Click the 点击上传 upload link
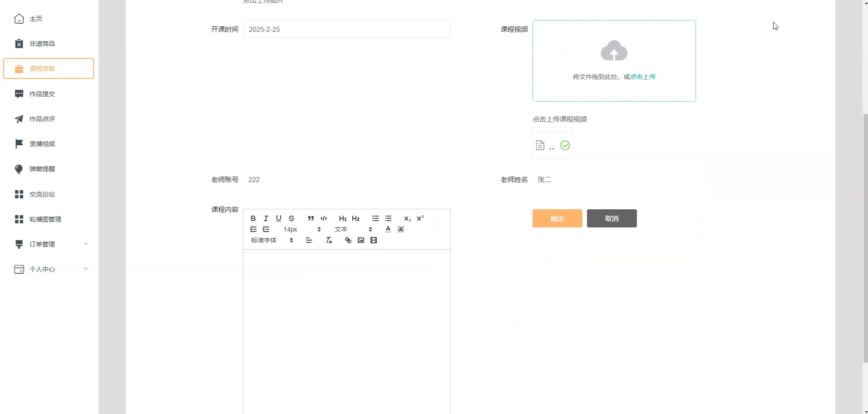This screenshot has height=414, width=868. tap(643, 77)
